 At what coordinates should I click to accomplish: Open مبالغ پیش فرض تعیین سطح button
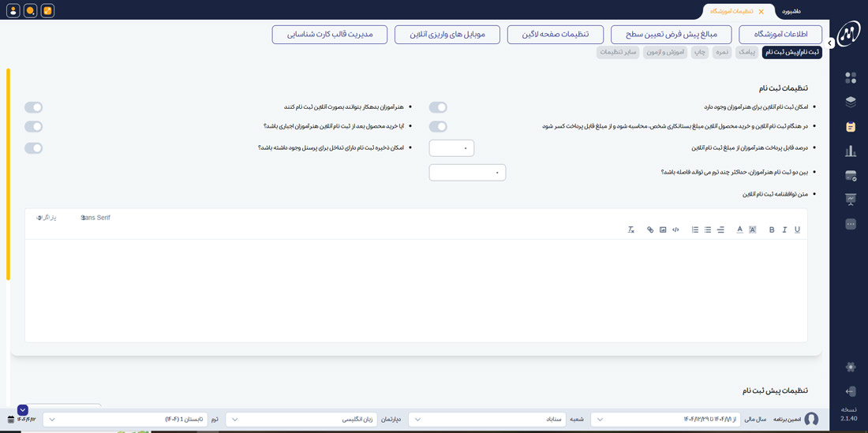[672, 34]
